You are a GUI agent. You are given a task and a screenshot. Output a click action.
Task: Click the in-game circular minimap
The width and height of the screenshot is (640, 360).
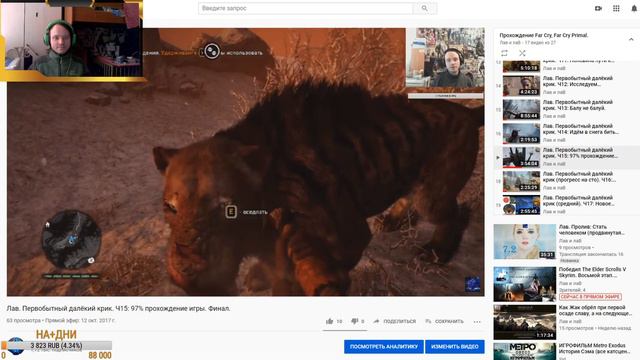[72, 239]
